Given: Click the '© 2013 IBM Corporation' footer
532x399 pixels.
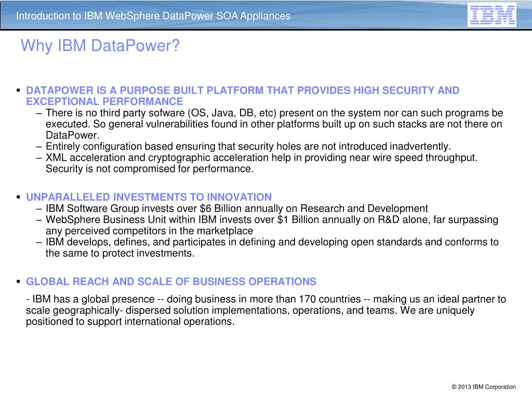Looking at the screenshot, I should 484,387.
